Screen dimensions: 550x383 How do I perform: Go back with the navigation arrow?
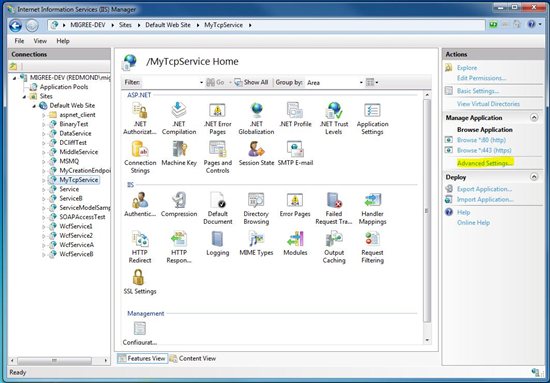[x=15, y=25]
